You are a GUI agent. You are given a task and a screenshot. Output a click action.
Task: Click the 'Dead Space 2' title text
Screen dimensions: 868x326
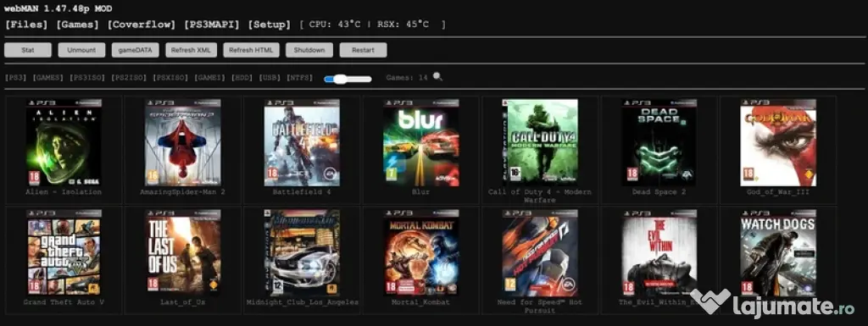[x=659, y=192]
